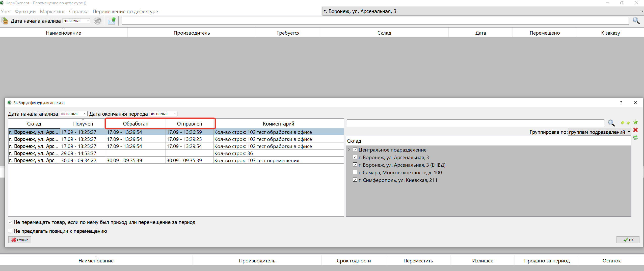This screenshot has width=644, height=271.
Task: Uncheck the Симферополь, ул. Киевская, 211 checkbox
Action: (355, 180)
